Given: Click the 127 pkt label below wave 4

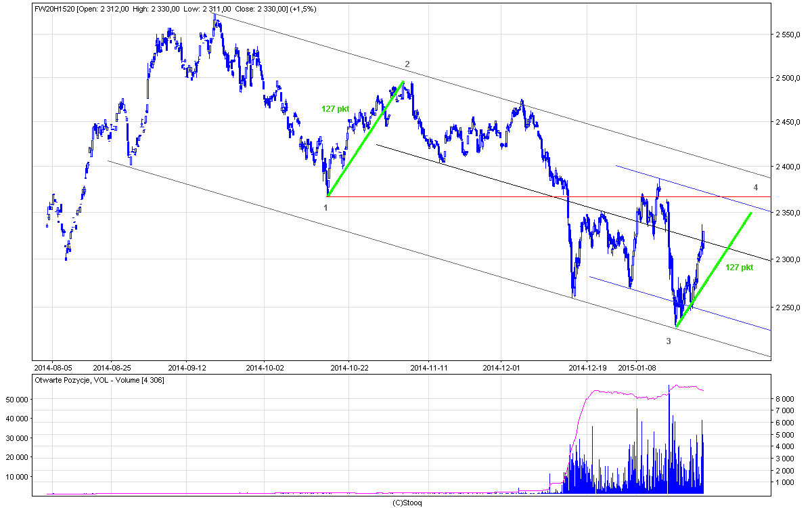Looking at the screenshot, I should click(739, 268).
